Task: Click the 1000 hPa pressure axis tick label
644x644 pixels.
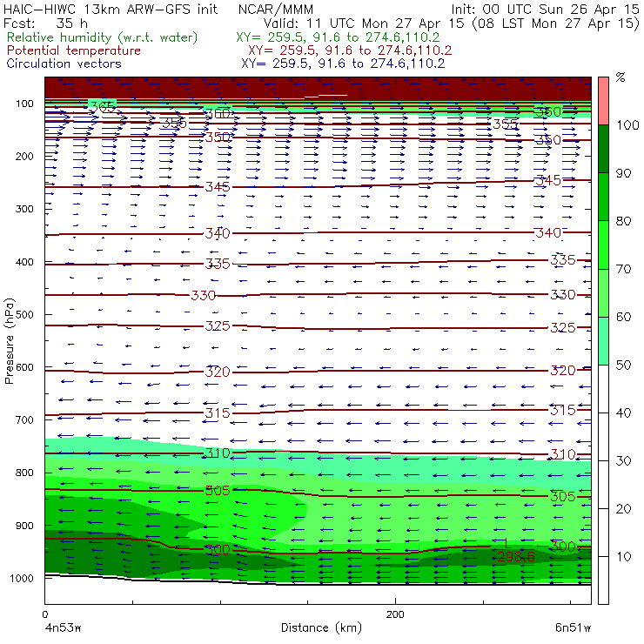Action: tap(22, 578)
